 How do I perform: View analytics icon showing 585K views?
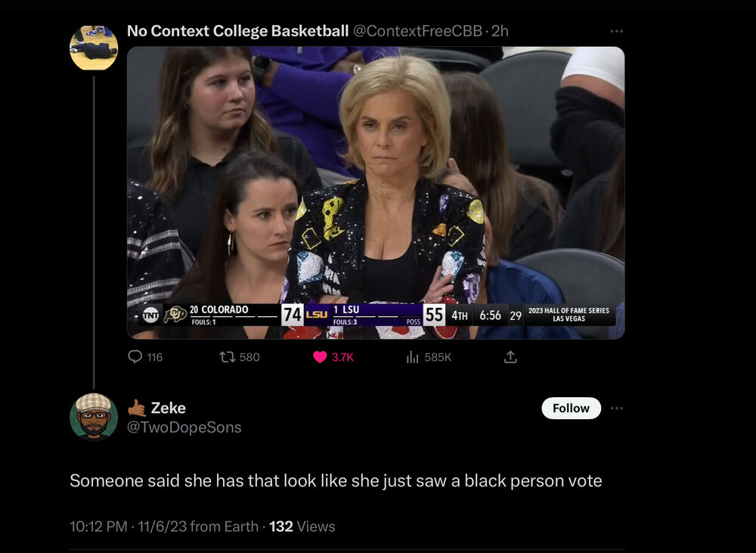click(x=413, y=356)
